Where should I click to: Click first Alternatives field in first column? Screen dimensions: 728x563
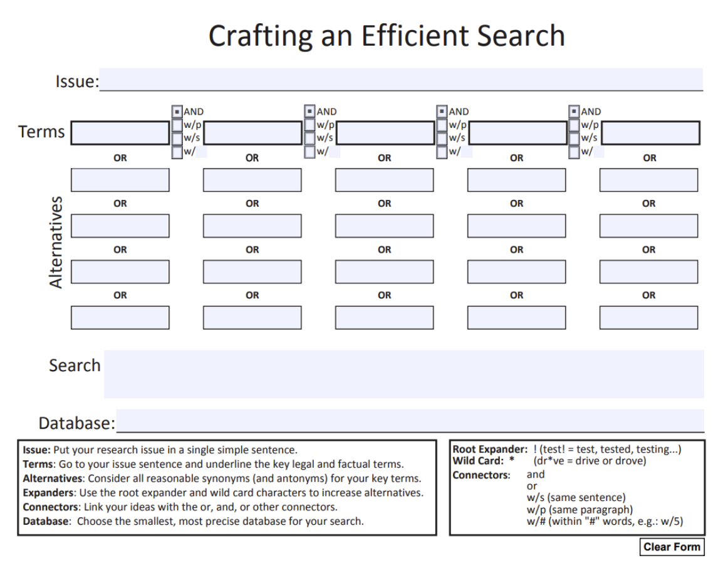(120, 180)
